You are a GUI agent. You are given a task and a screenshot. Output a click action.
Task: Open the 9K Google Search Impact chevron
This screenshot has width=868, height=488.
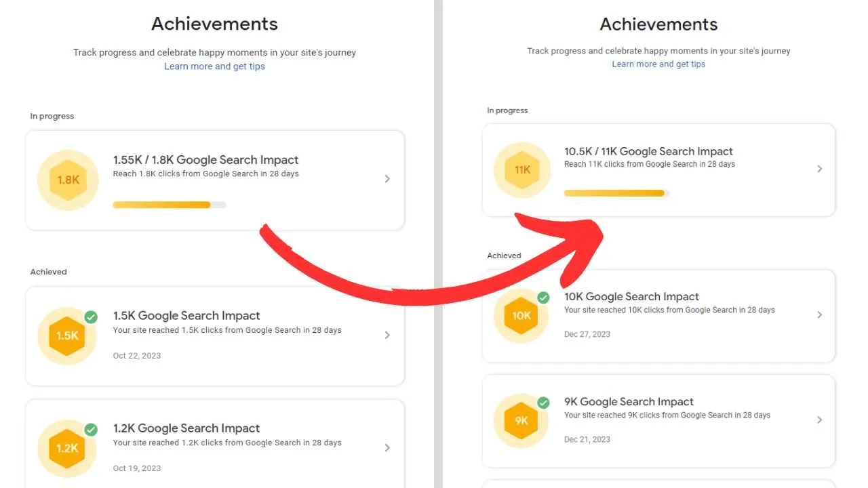point(819,420)
